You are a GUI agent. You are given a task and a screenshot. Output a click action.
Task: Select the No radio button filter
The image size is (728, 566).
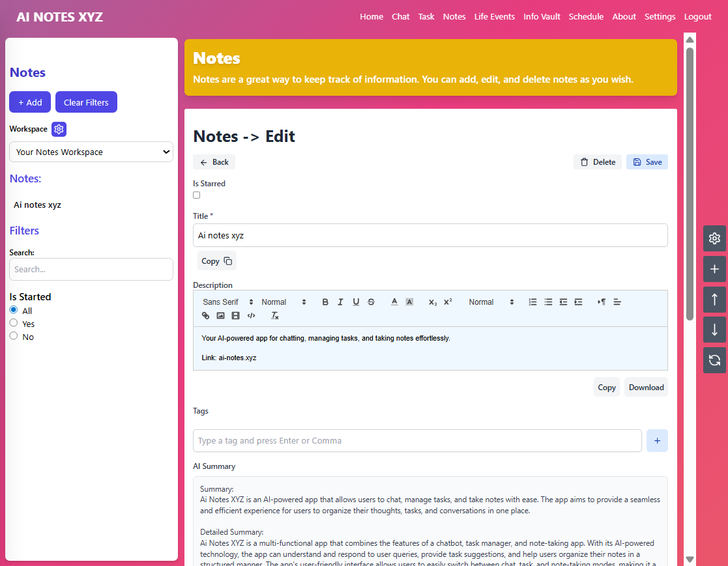[x=14, y=336]
